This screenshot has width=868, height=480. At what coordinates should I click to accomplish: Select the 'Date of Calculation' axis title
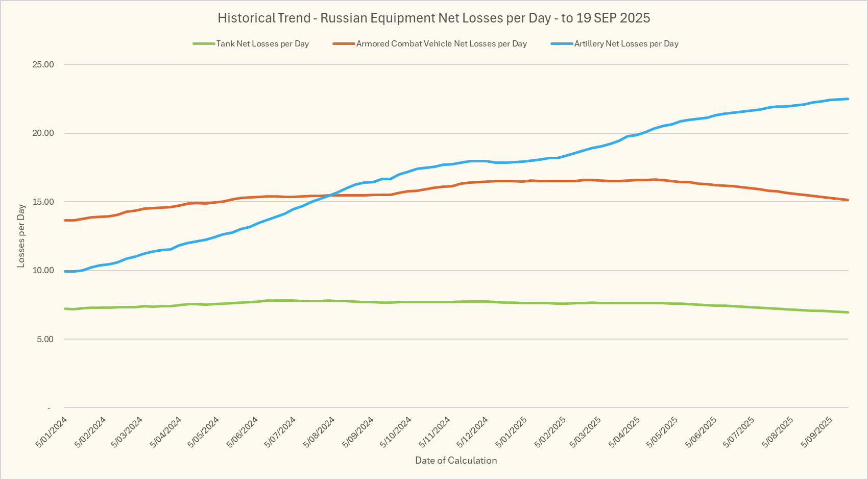[455, 461]
